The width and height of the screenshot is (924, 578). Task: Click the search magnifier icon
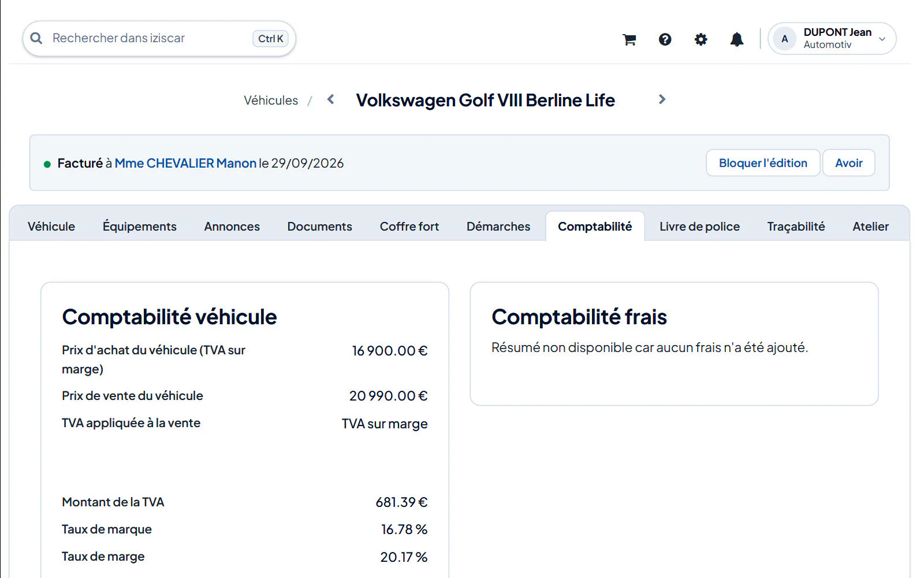click(36, 38)
